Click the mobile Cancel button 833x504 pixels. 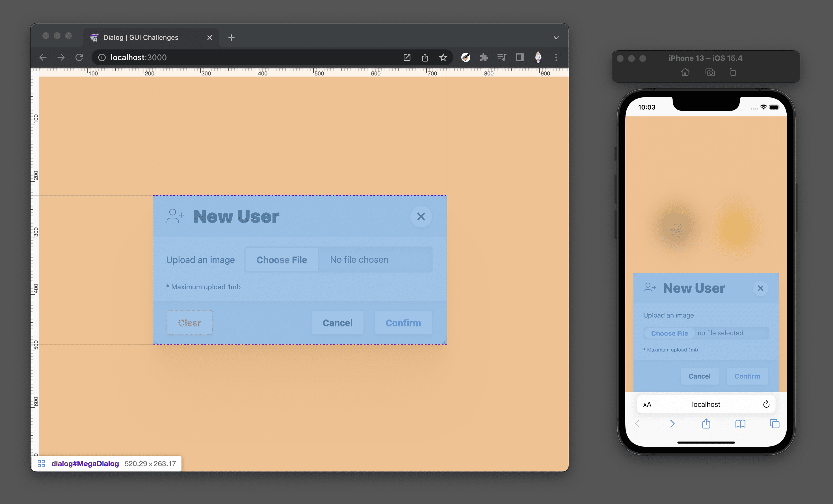pos(699,376)
